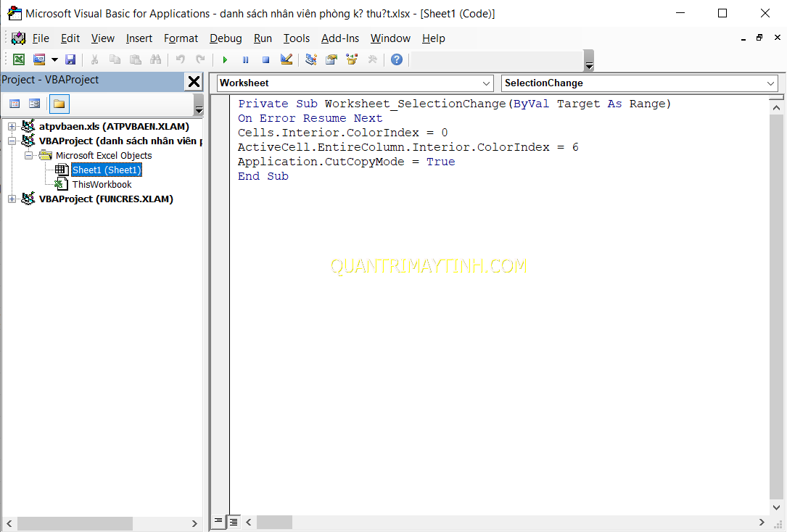Open the File menu
Screen dimensions: 787x532
pyautogui.click(x=41, y=38)
